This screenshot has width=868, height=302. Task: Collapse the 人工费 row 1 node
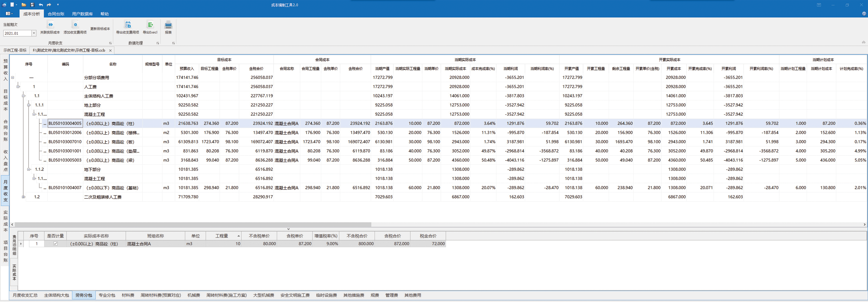tap(18, 87)
